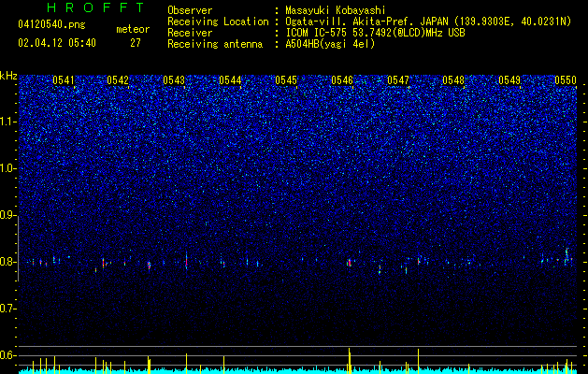This screenshot has width=588, height=374.
Task: Click the Receiving Location field label
Action: 218,22
